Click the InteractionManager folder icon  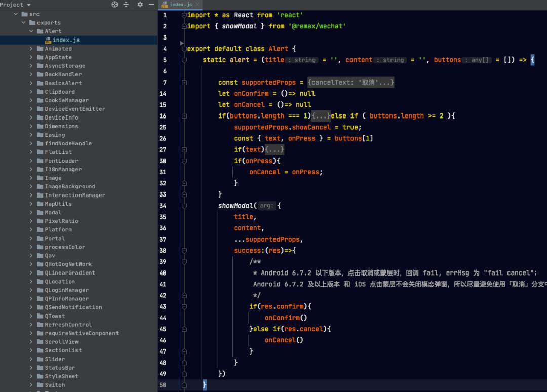pos(40,195)
